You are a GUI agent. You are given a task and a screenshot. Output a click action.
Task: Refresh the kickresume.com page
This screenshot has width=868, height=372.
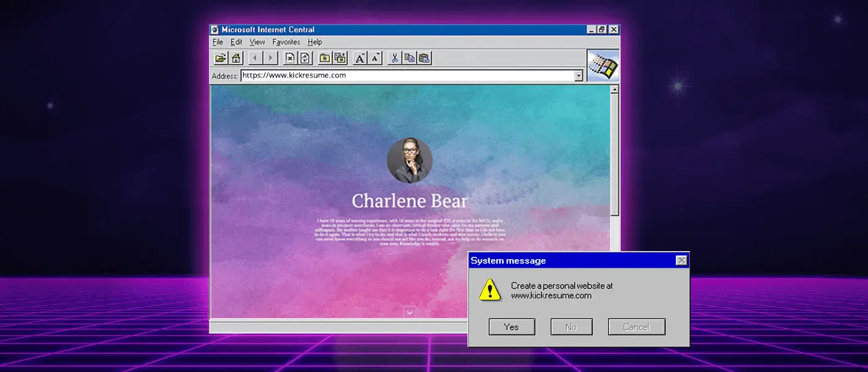pyautogui.click(x=304, y=58)
